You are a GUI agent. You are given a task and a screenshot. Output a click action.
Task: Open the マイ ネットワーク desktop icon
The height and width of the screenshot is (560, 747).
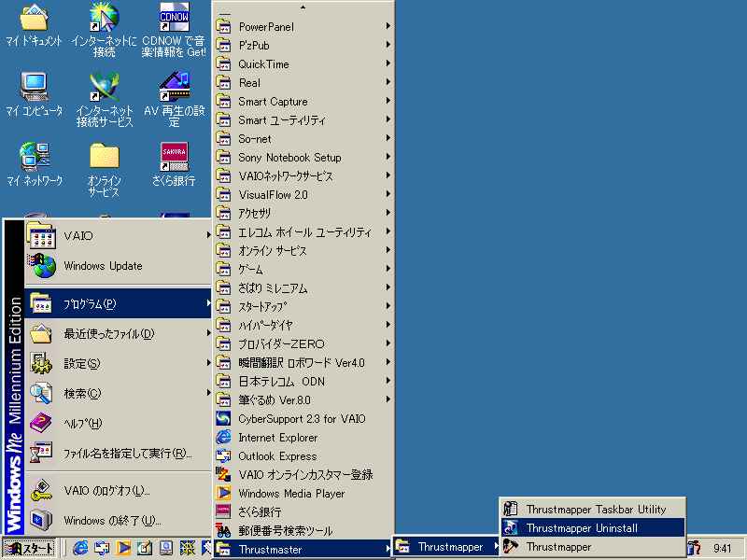[35, 164]
